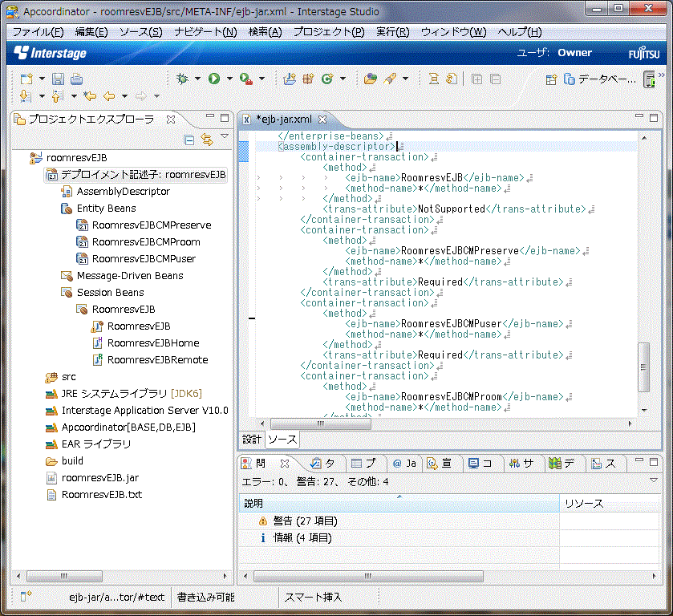Sort problems by the リソース column header
Image resolution: width=673 pixels, height=616 pixels.
609,503
